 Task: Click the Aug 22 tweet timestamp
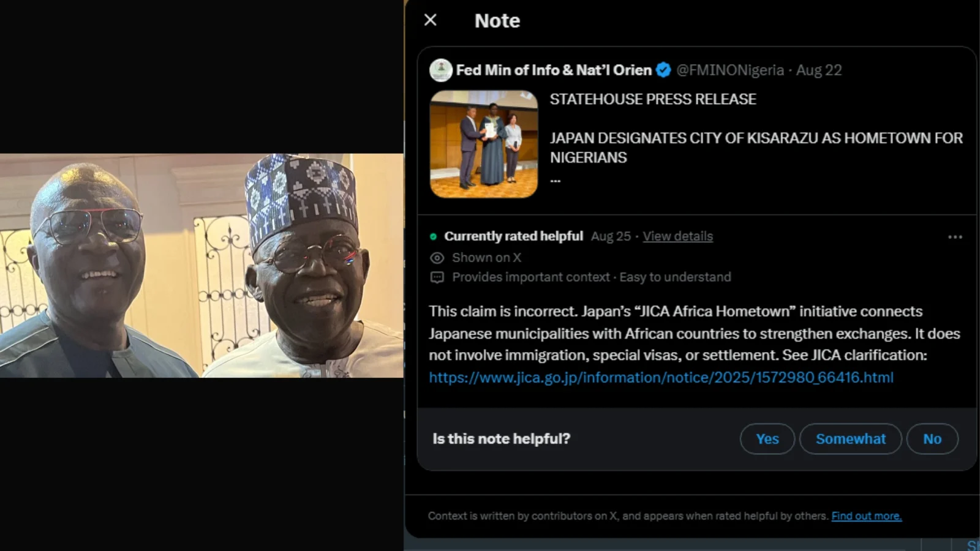click(x=819, y=70)
